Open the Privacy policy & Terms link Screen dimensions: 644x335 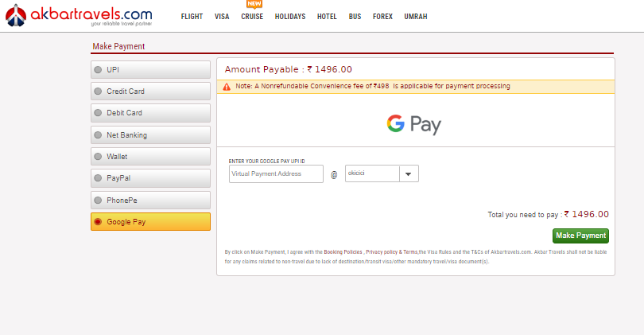392,252
